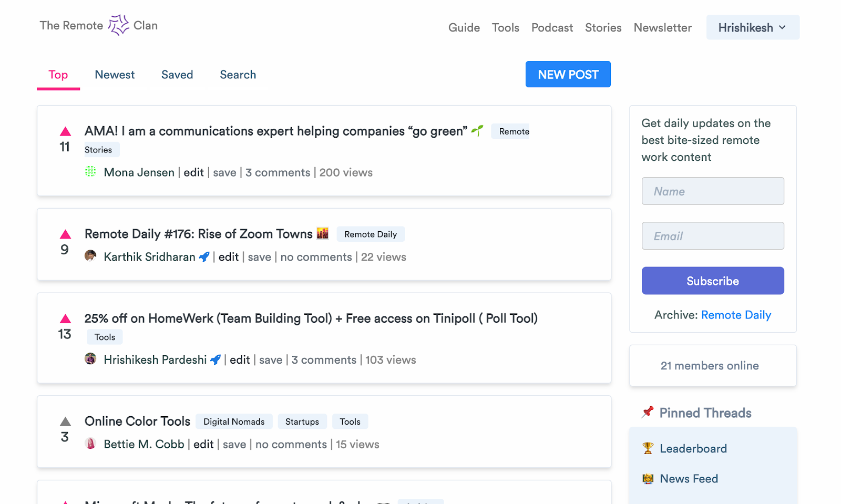Image resolution: width=841 pixels, height=504 pixels.
Task: Click Bettie M. Cobb's avatar
Action: tap(90, 443)
